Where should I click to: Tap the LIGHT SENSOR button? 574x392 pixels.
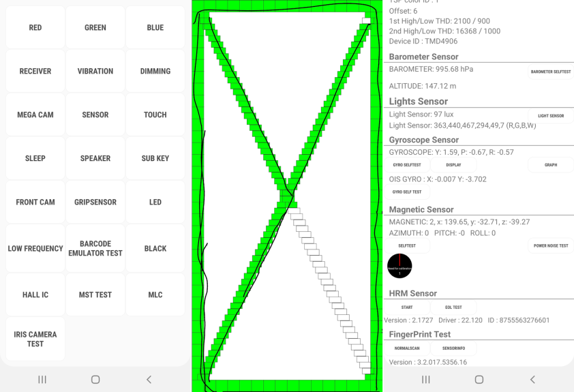coord(551,116)
